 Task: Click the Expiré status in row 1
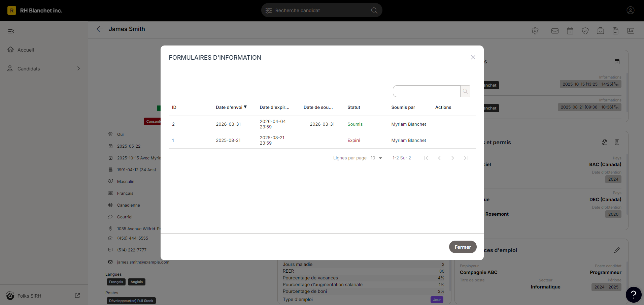(354, 141)
